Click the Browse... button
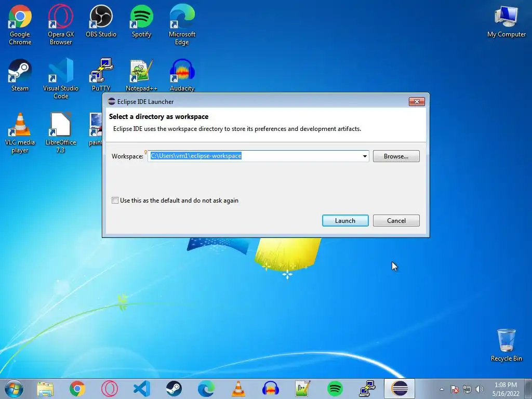Screen dimensions: 532x399 coord(396,156)
